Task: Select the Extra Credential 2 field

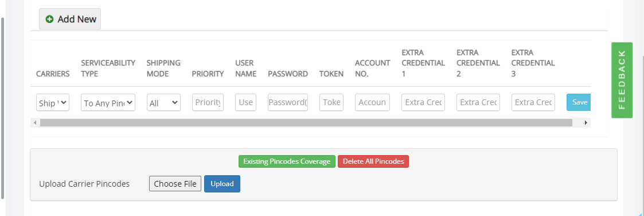Action: point(478,102)
